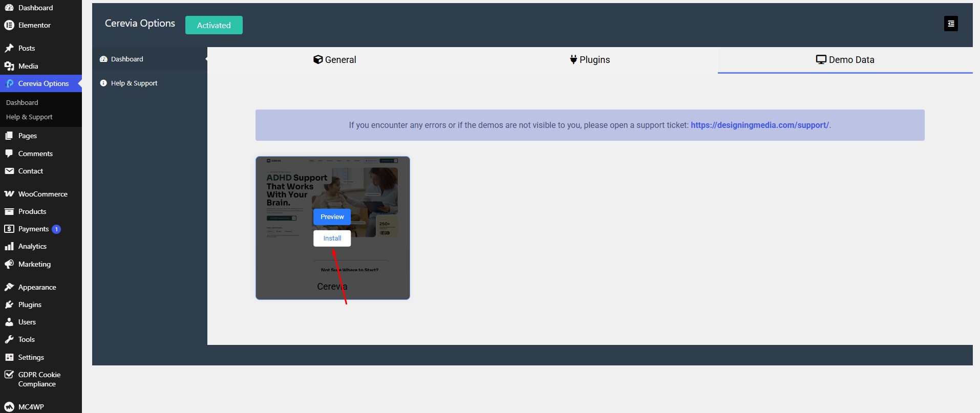Click the Products archive icon
This screenshot has width=980, height=413.
[9, 211]
